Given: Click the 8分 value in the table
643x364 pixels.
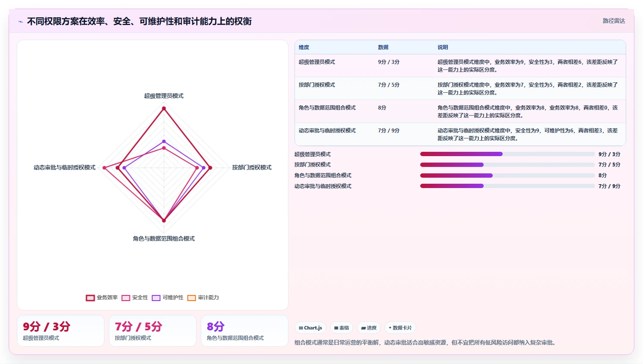Looking at the screenshot, I should (382, 108).
